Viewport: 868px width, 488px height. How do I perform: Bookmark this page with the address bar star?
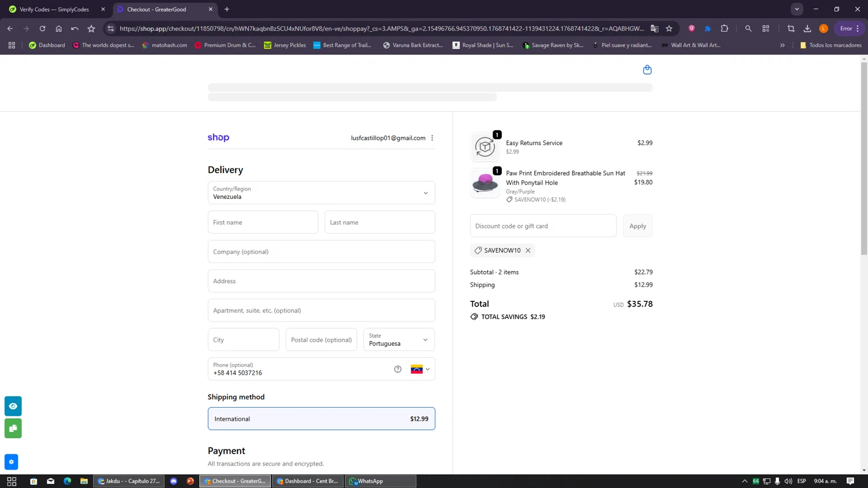click(x=670, y=28)
